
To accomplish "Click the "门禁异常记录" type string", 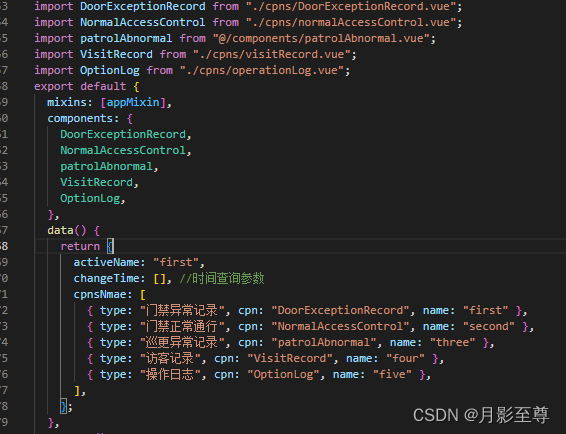I will click(182, 310).
